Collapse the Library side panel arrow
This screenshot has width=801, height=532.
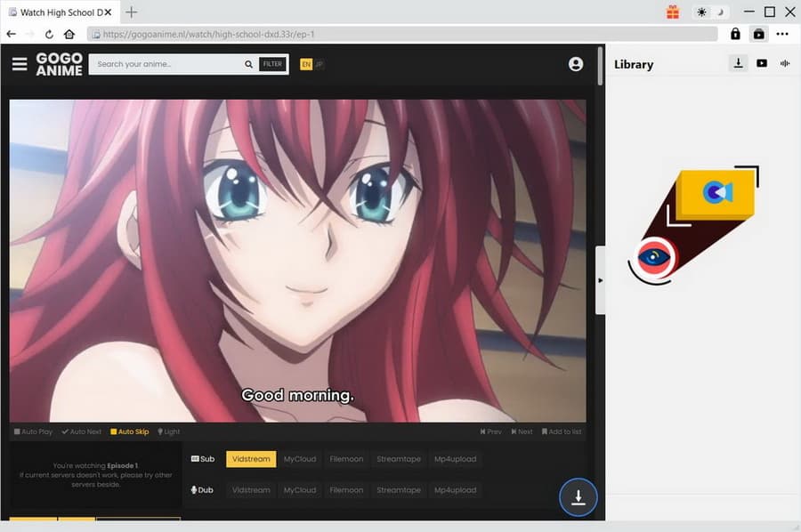pos(600,280)
